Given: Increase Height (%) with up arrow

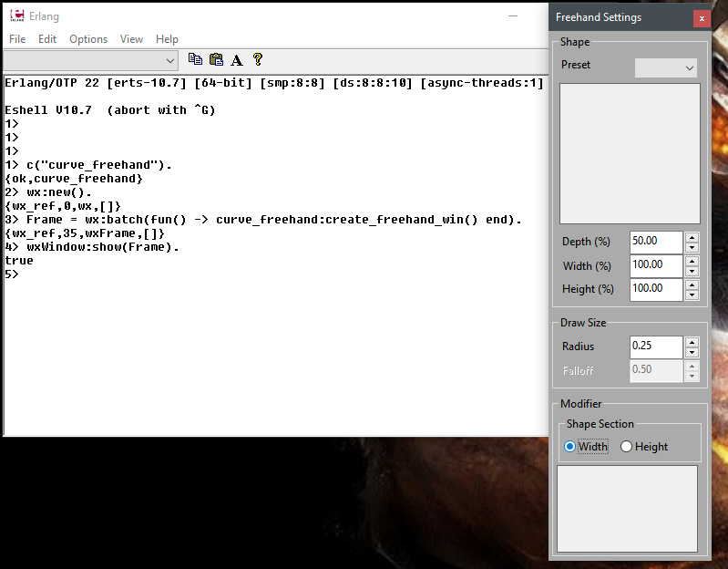Looking at the screenshot, I should click(692, 284).
